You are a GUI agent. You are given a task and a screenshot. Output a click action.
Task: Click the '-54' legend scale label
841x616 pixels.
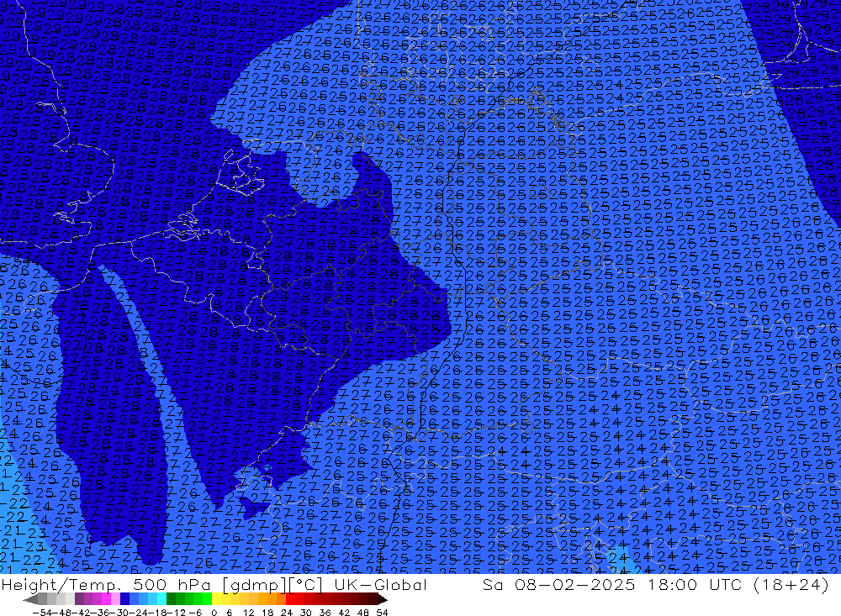(42, 613)
